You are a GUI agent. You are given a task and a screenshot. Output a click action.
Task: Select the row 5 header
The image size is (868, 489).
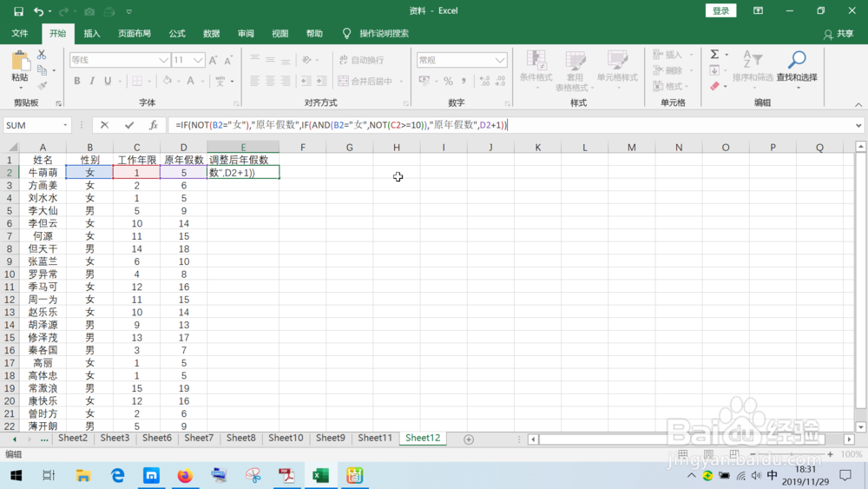tap(10, 210)
